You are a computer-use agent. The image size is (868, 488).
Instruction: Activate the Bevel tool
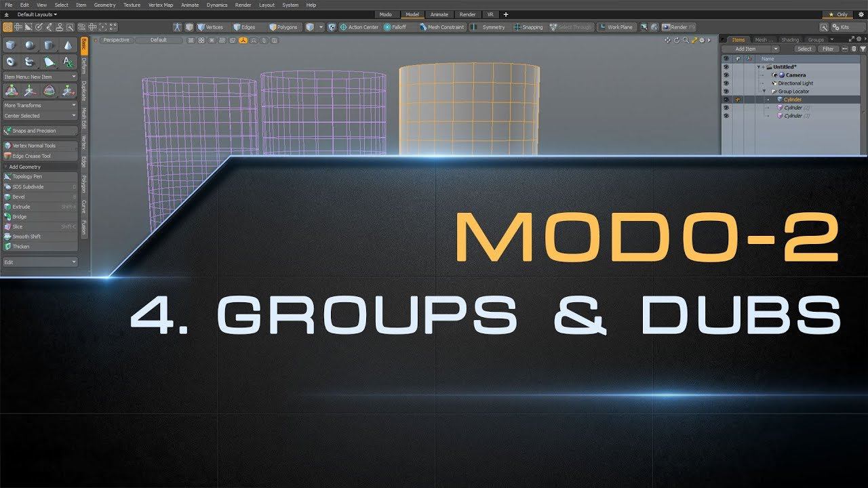(x=40, y=197)
